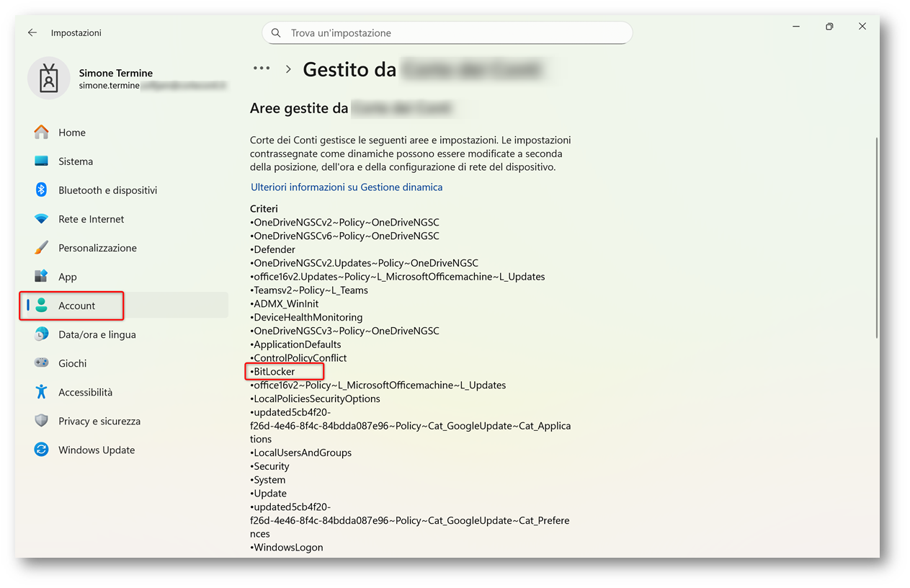Viewport: 910px width, 588px height.
Task: Click the ADMX_WinInit entry
Action: tap(285, 304)
